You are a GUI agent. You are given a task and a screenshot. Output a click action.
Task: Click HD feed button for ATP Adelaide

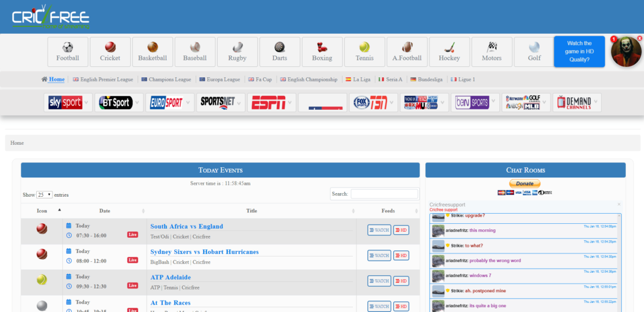401,281
